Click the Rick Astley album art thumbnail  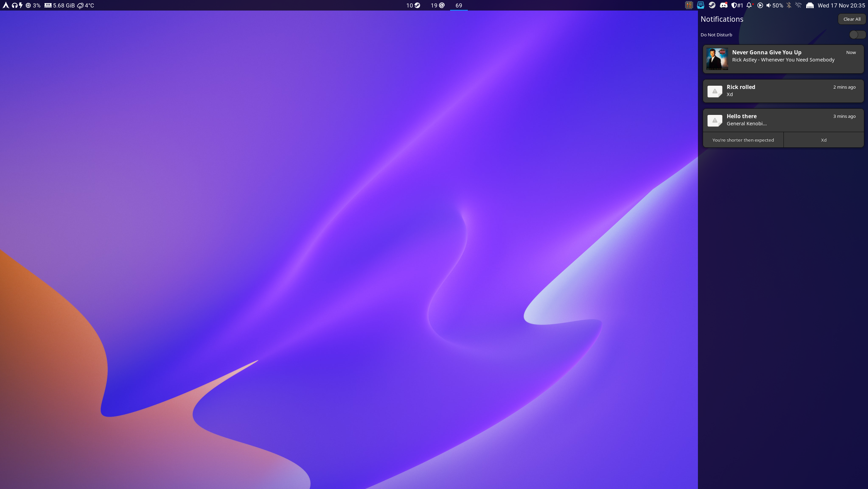(717, 59)
